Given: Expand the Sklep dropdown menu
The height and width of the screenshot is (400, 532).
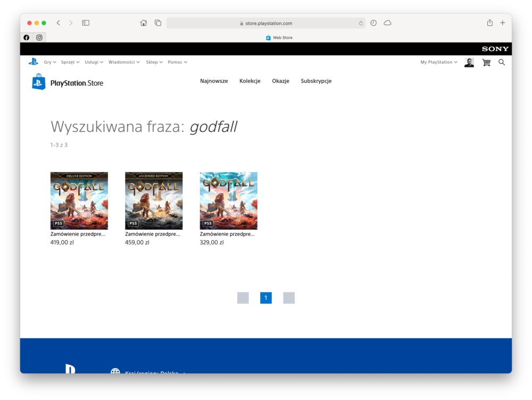Looking at the screenshot, I should coord(154,62).
